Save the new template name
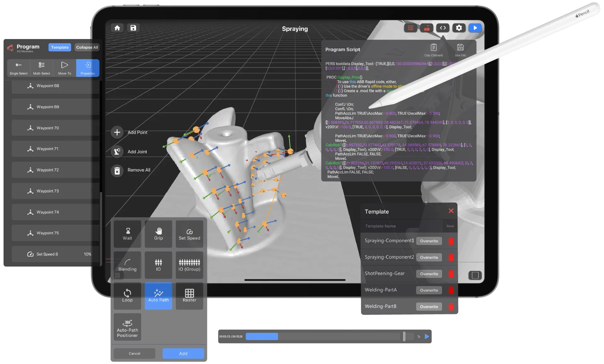Screen dimensions: 604x364 [x=450, y=226]
